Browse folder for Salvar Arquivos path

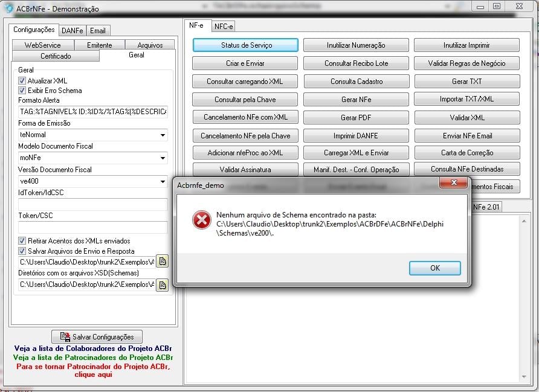(163, 262)
